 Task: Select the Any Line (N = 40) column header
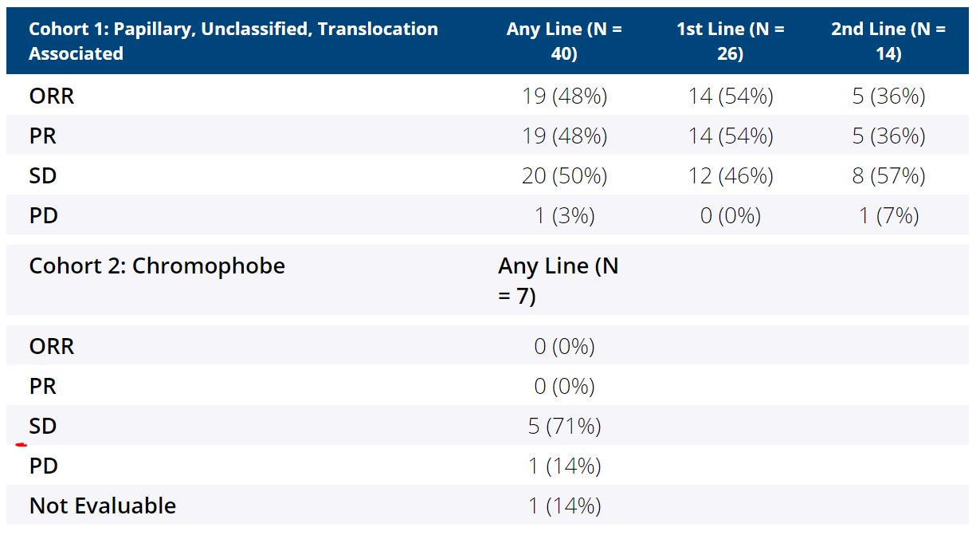(564, 41)
